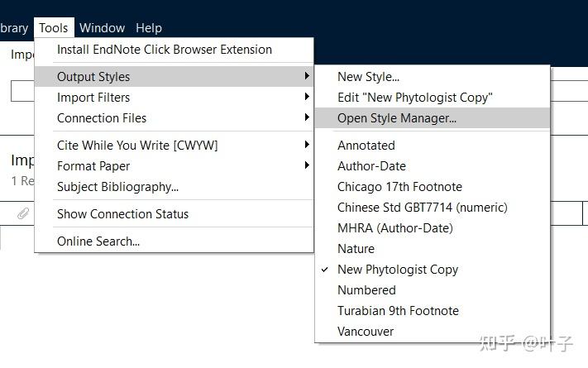Select the Author-Date output style
This screenshot has height=368, width=588.
(x=433, y=165)
